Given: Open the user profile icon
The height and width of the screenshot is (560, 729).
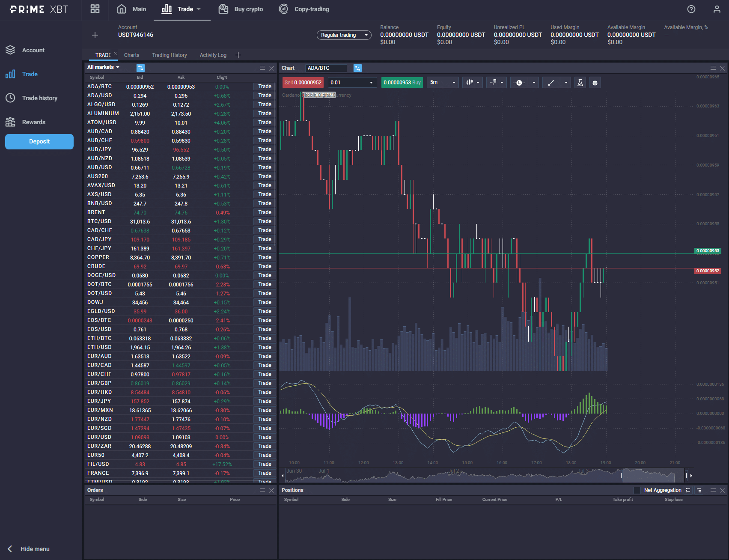Looking at the screenshot, I should click(717, 9).
